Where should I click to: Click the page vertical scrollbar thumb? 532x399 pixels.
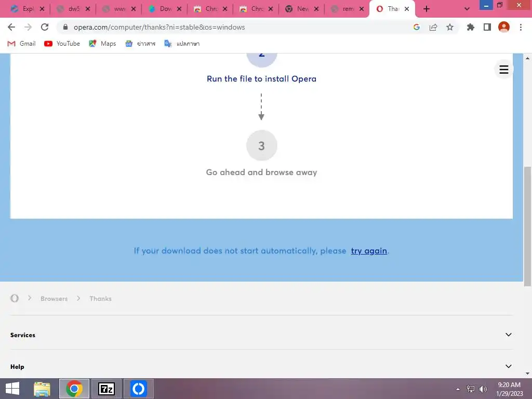527,227
